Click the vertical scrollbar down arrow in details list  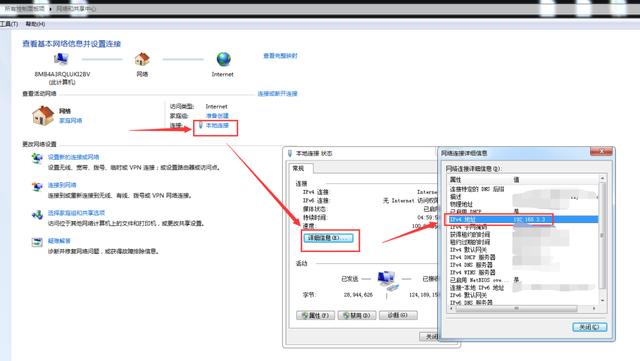coord(602,301)
